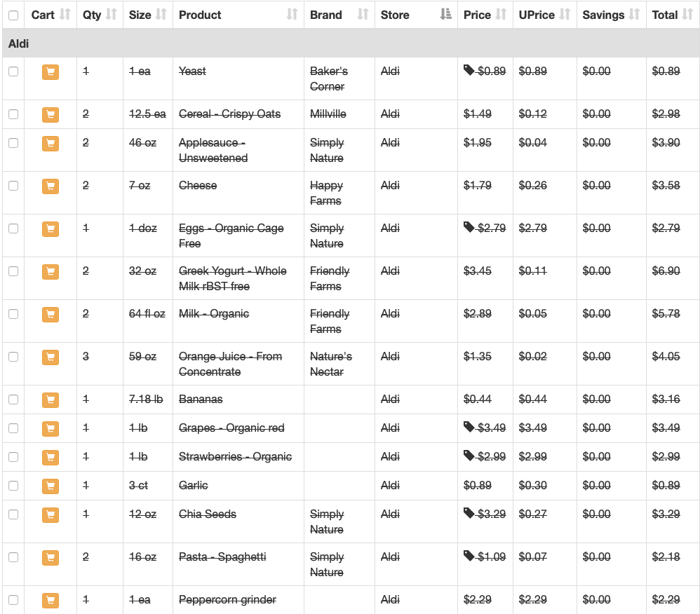This screenshot has width=700, height=614.
Task: Click the orange cart icon for Yeast
Action: [51, 71]
